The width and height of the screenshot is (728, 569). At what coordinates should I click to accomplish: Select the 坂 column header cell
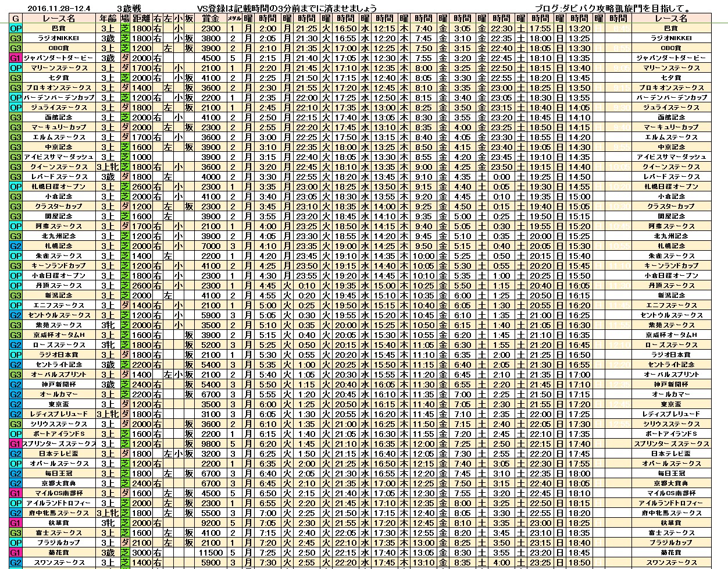(x=190, y=19)
